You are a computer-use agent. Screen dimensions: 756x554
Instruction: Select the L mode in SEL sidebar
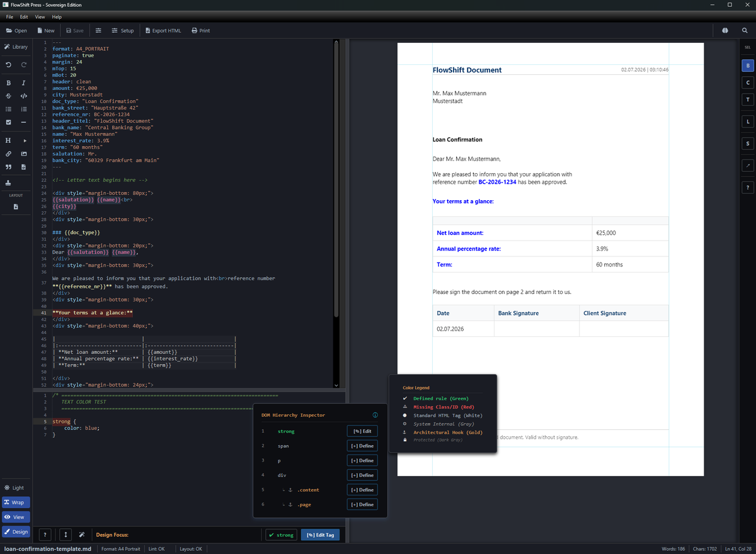pyautogui.click(x=748, y=122)
